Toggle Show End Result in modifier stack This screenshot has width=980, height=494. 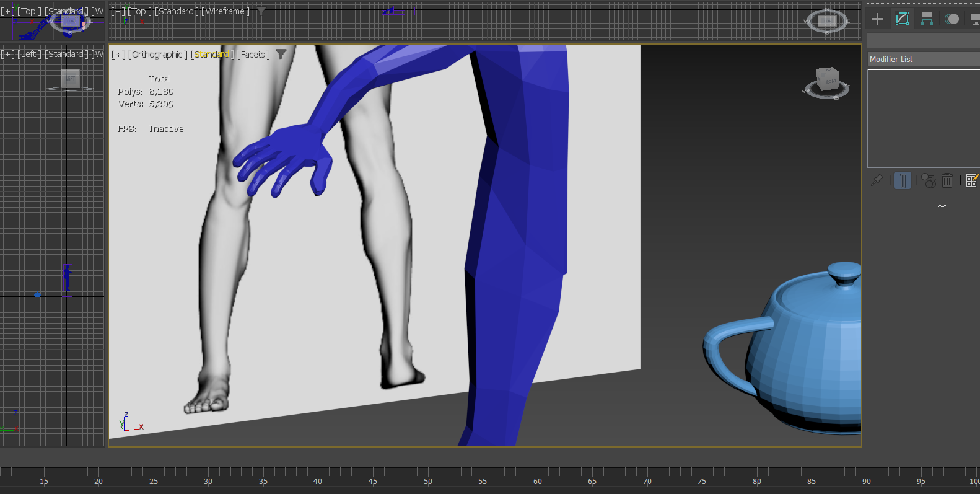(903, 180)
